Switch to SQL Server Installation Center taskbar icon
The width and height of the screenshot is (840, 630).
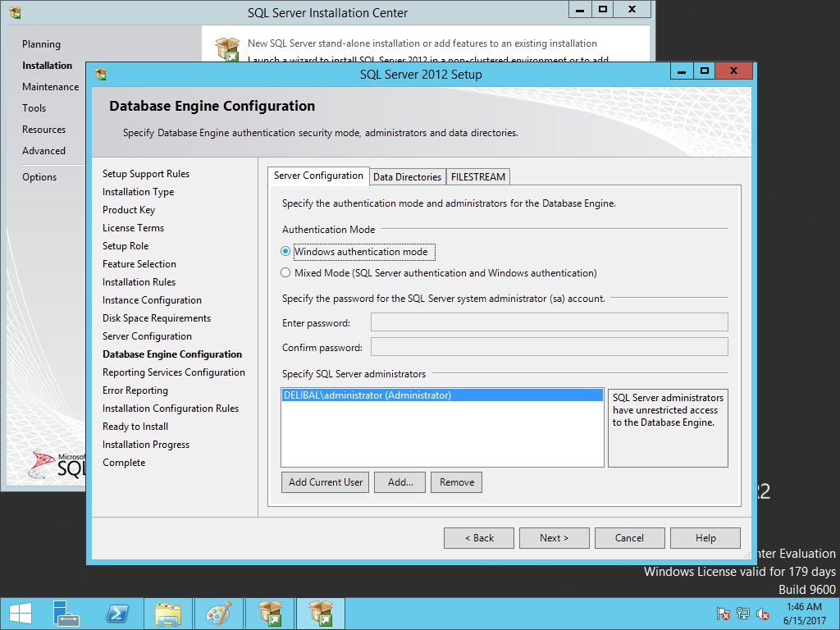coord(270,614)
